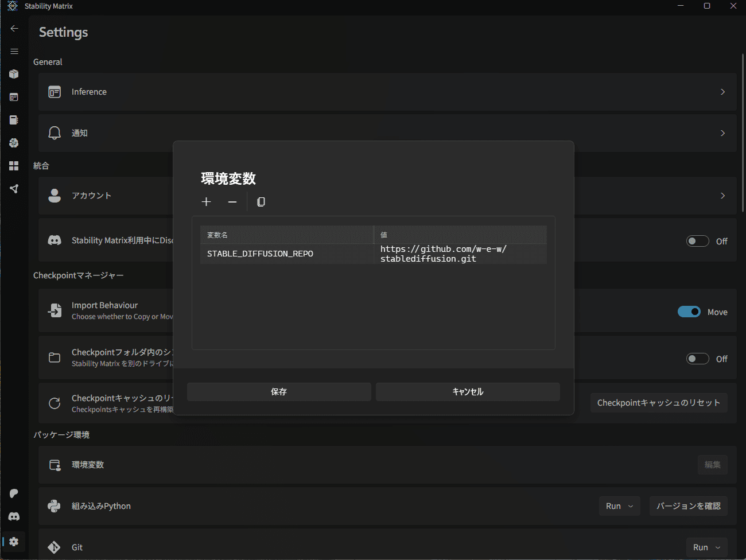746x560 pixels.
Task: Expand the Inference settings chevron
Action: pos(722,92)
